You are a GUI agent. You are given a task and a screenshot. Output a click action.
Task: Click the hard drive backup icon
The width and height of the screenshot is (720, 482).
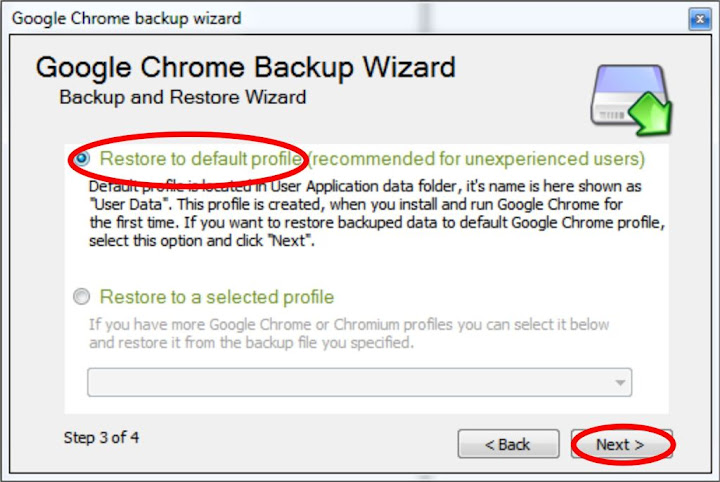pos(631,100)
